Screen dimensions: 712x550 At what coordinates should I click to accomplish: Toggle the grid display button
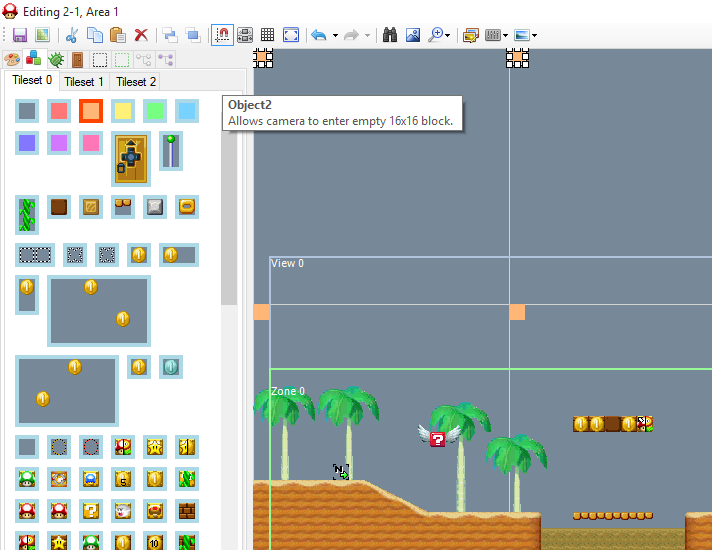point(267,35)
